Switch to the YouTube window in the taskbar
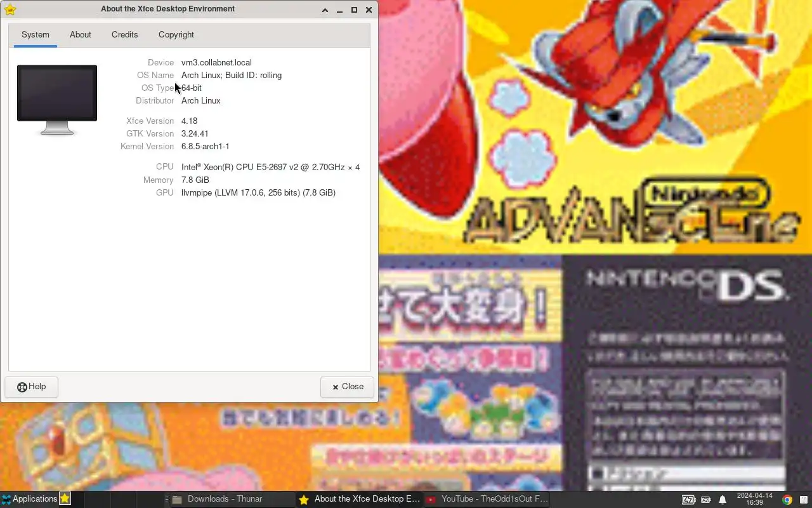 487,499
